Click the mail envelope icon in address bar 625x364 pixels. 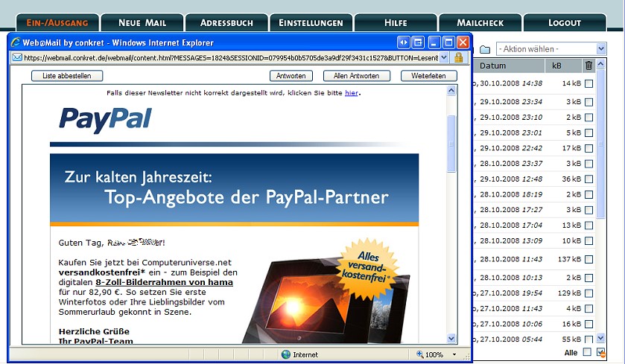tap(16, 57)
